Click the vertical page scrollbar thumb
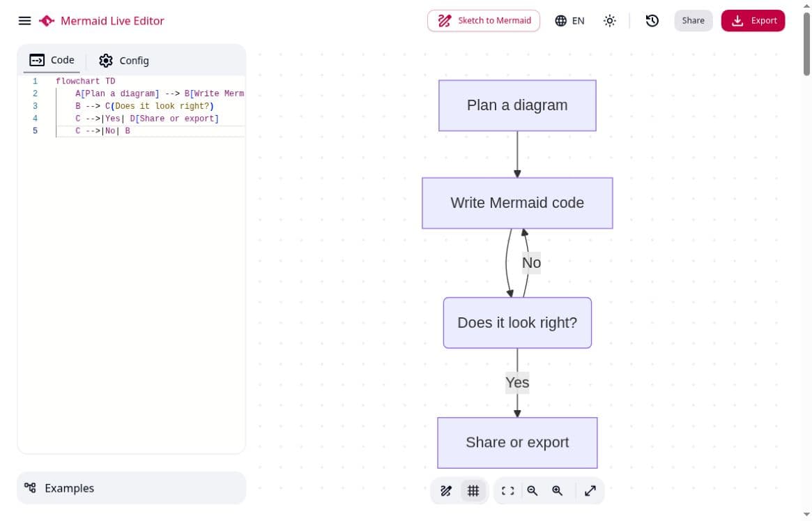812x521 pixels. (x=806, y=44)
